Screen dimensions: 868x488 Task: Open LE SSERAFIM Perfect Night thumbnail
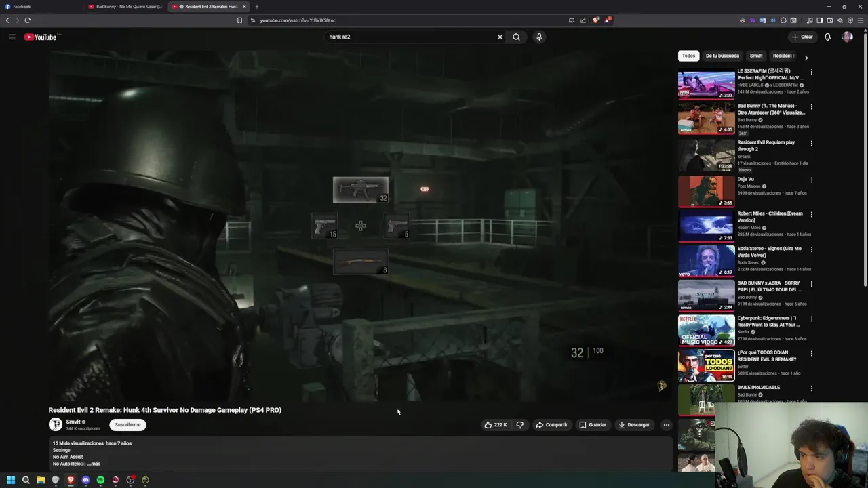pos(706,83)
